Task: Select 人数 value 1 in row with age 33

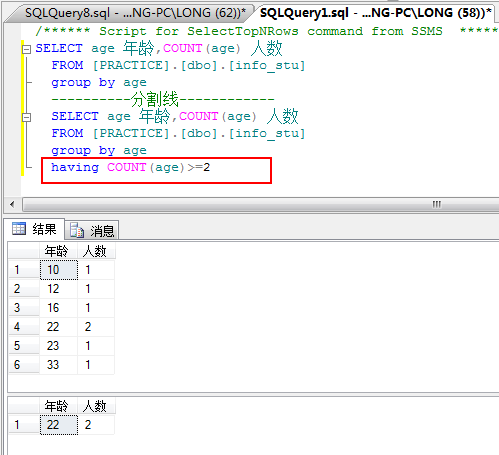Action: click(x=96, y=365)
